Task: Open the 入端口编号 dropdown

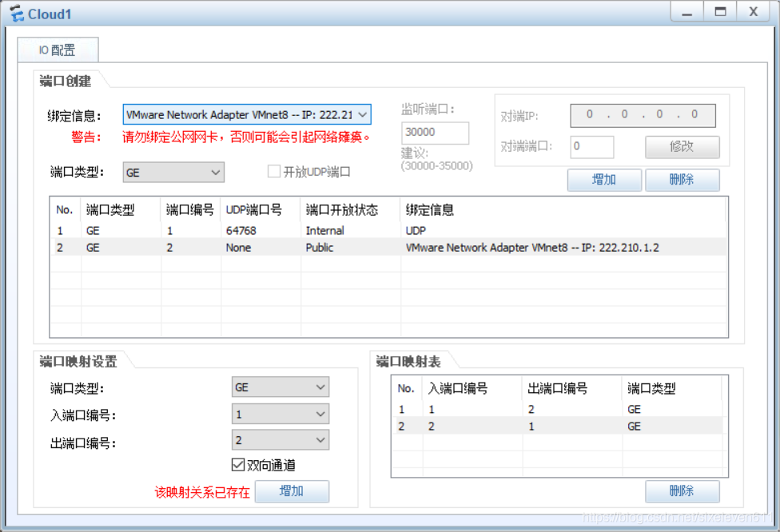Action: pyautogui.click(x=280, y=414)
